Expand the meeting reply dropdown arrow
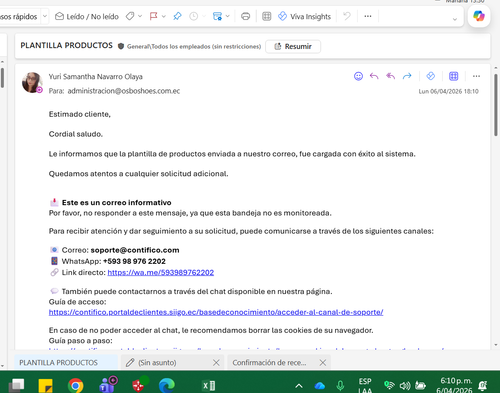The image size is (500, 393). click(x=228, y=16)
